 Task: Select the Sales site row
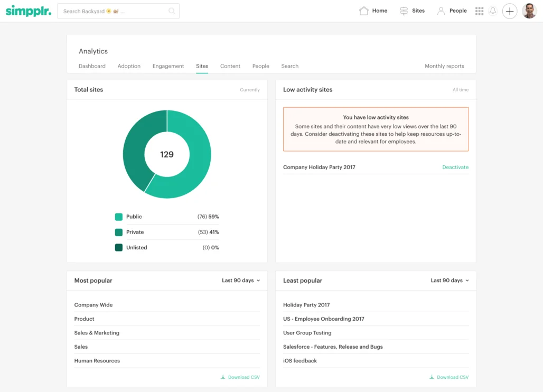[167, 347]
